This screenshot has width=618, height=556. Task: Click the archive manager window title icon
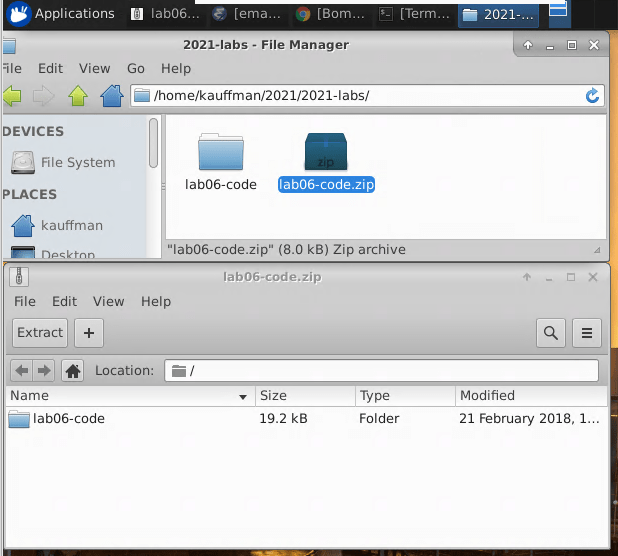[19, 277]
